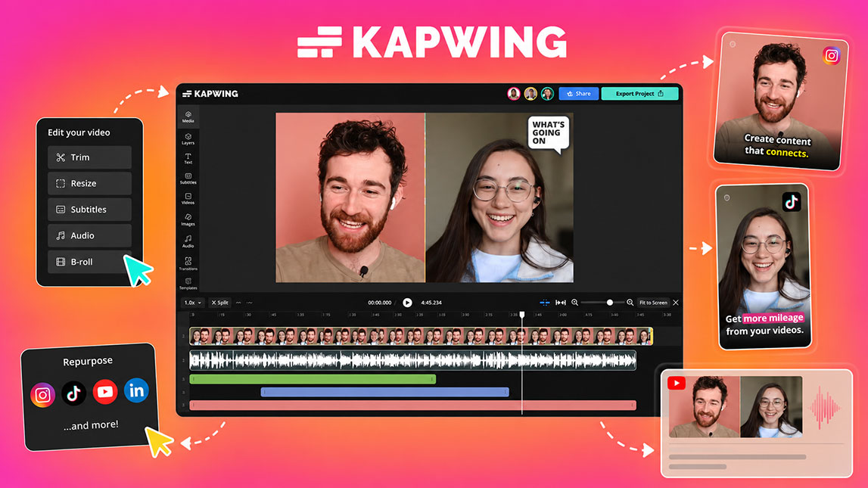
Task: Select the WHAT'S GOING ON speech bubble
Action: coord(548,133)
